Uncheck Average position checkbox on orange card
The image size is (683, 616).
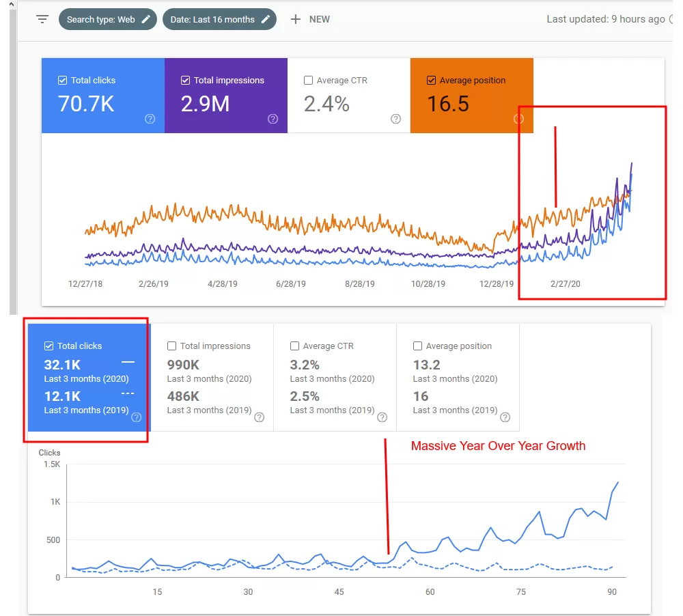(431, 81)
